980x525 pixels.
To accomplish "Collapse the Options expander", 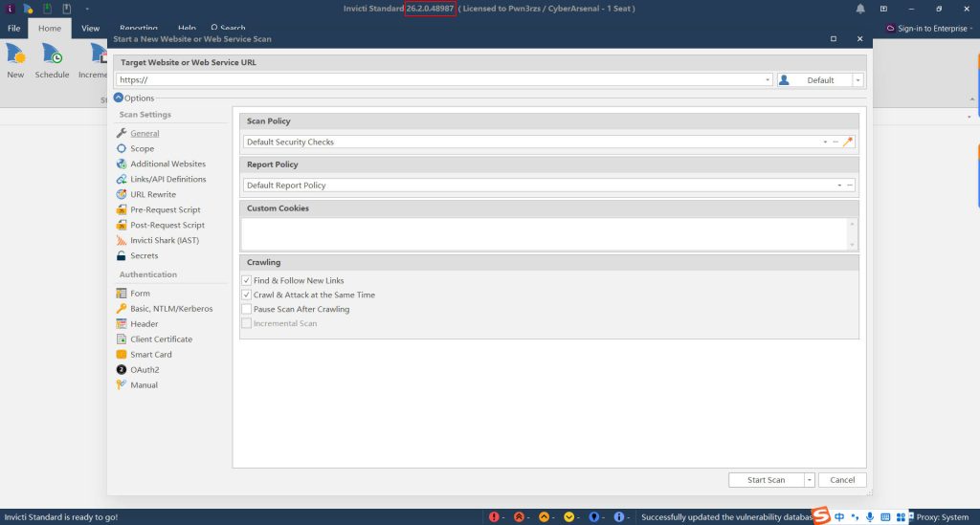I will click(119, 98).
